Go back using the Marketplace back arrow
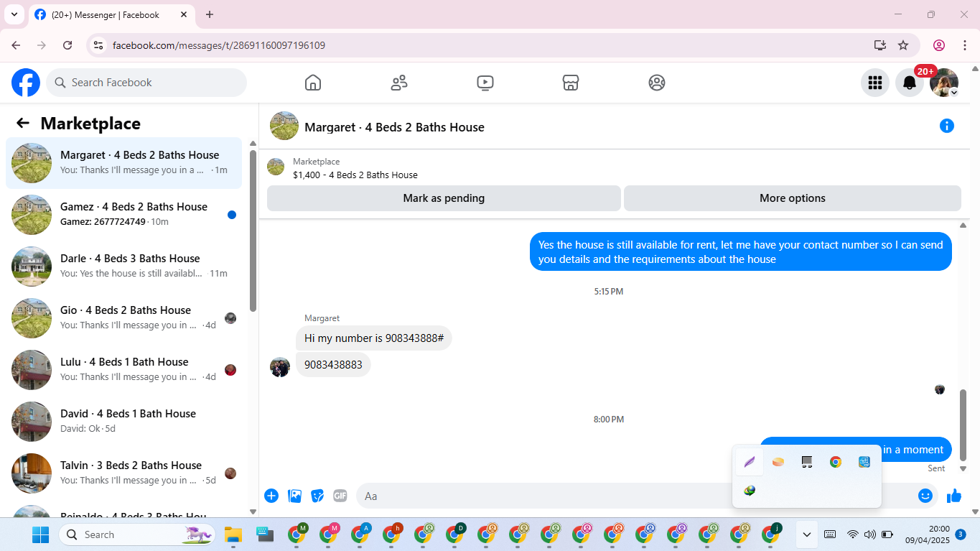Viewport: 980px width, 551px height. (23, 123)
